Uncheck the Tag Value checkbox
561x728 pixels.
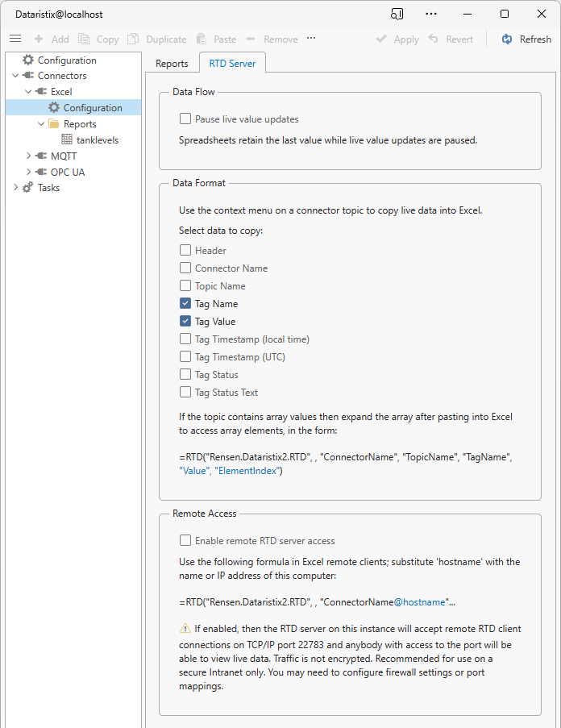185,321
